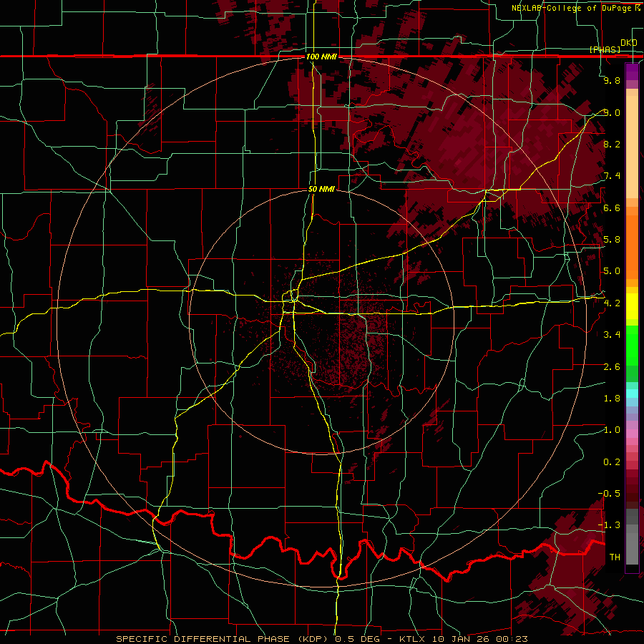The height and width of the screenshot is (644, 644).
Task: Click the "5.0" legend value
Action: coord(612,271)
